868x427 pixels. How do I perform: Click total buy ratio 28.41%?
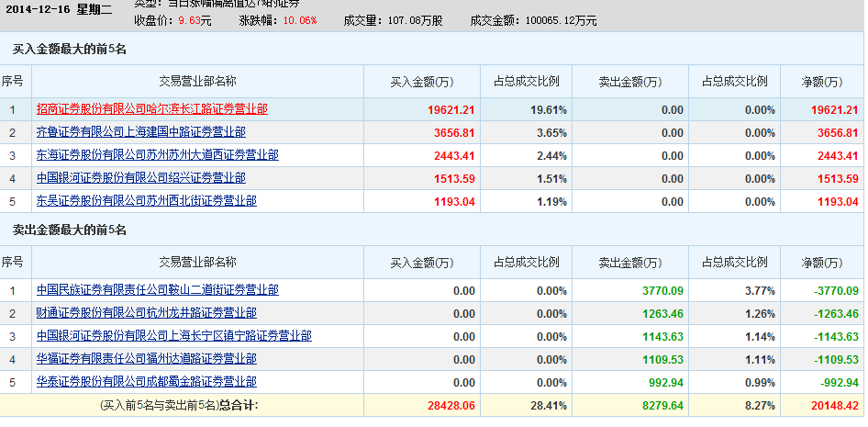549,406
